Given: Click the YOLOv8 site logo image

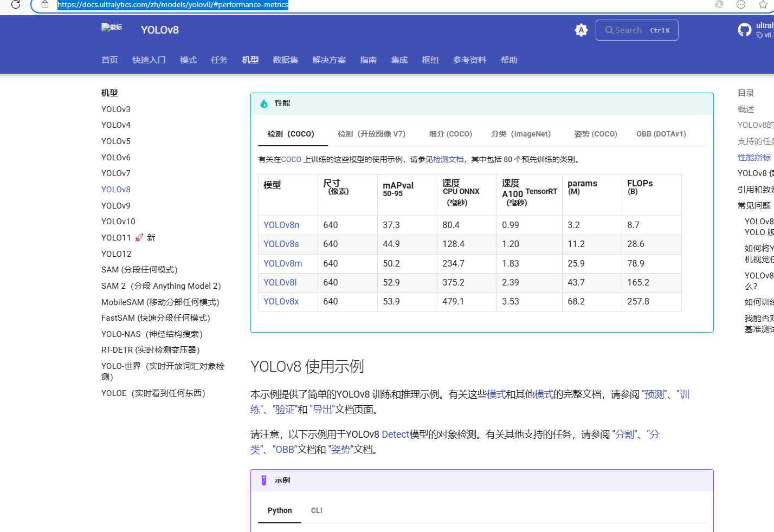Looking at the screenshot, I should 112,28.
